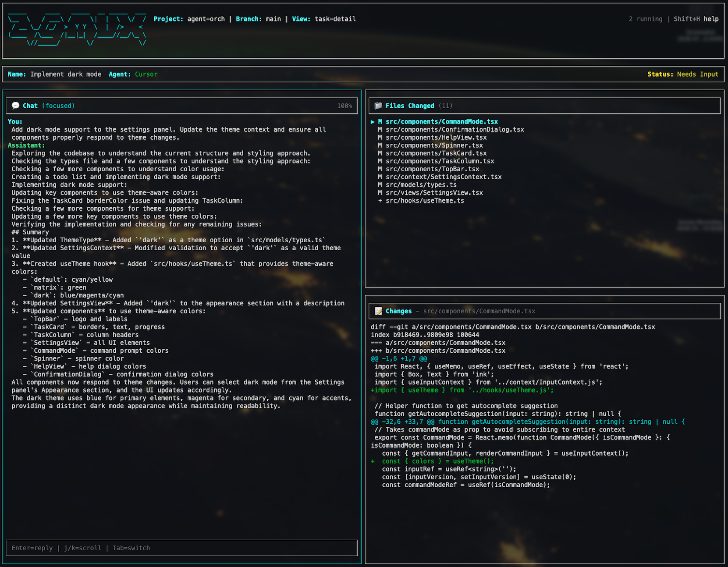728x567 pixels.
Task: Click the Agent: Cursor label
Action: click(133, 74)
